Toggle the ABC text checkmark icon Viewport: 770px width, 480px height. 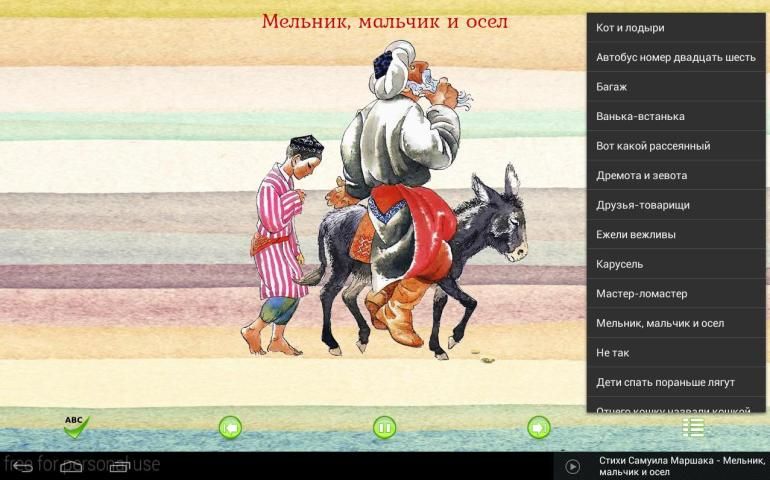[x=76, y=427]
